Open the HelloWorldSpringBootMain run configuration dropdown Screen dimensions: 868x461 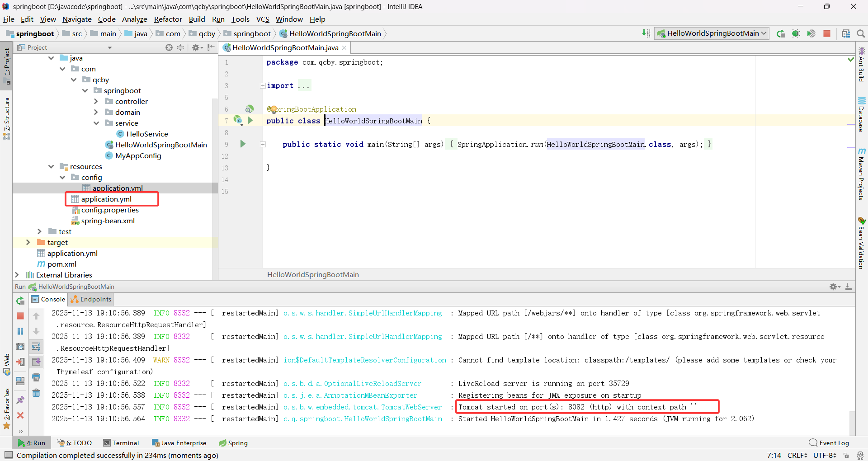[x=712, y=33]
